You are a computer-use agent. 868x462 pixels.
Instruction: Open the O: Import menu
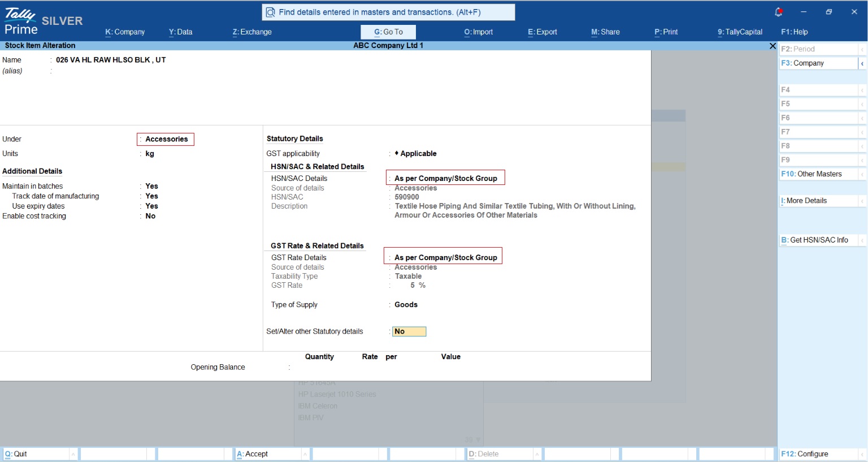point(479,32)
